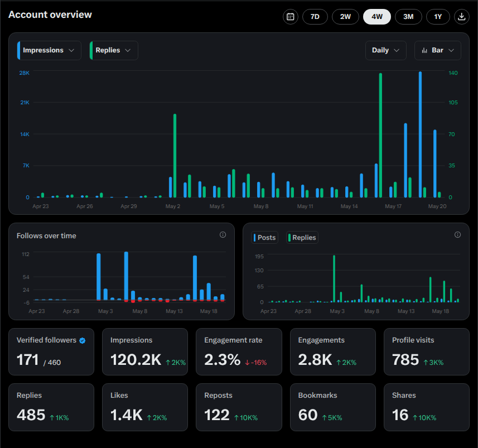Click the 195 label in Posts chart
This screenshot has width=478, height=448.
click(x=259, y=257)
